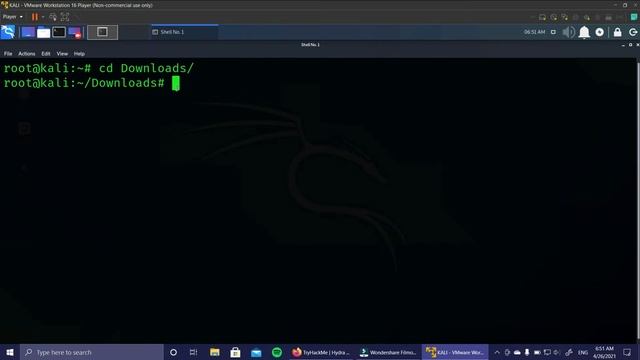Open Cortana circle icon
The height and width of the screenshot is (360, 640).
click(173, 352)
